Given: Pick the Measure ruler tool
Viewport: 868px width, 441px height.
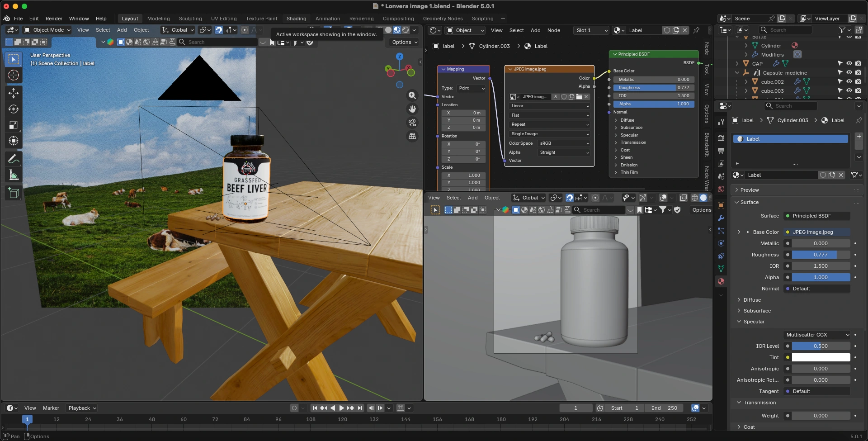Looking at the screenshot, I should coord(14,175).
